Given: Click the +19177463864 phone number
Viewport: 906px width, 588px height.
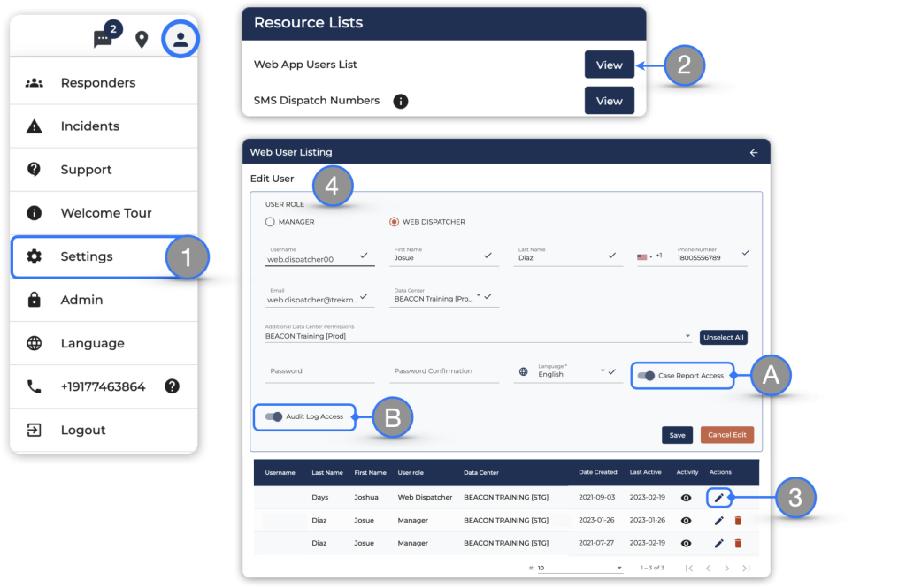Looking at the screenshot, I should coord(103,386).
